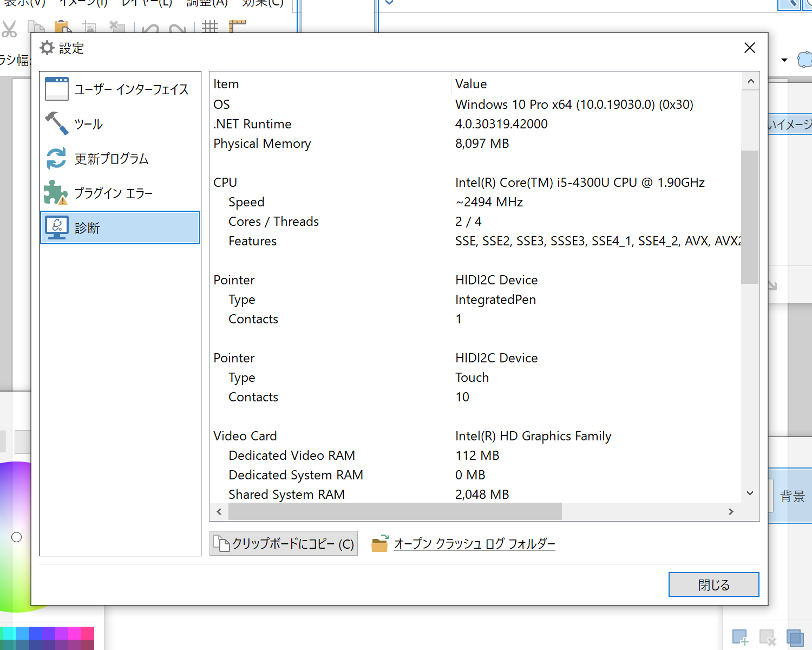812x650 pixels.
Task: Select the '.NET Runtime' row label
Action: (x=252, y=124)
